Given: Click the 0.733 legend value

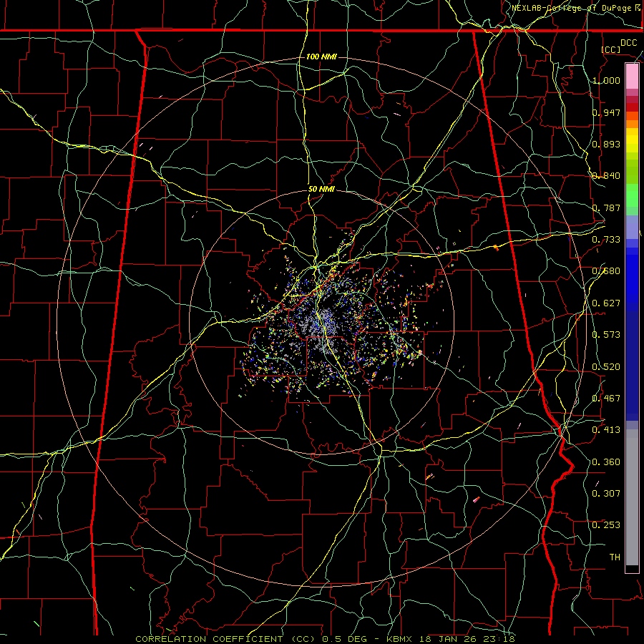Looking at the screenshot, I should click(x=606, y=240).
